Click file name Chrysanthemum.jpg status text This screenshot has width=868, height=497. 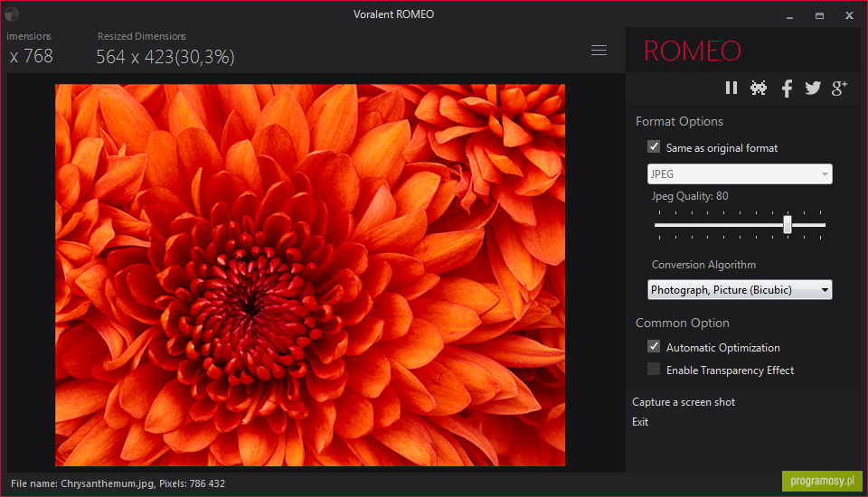(118, 483)
